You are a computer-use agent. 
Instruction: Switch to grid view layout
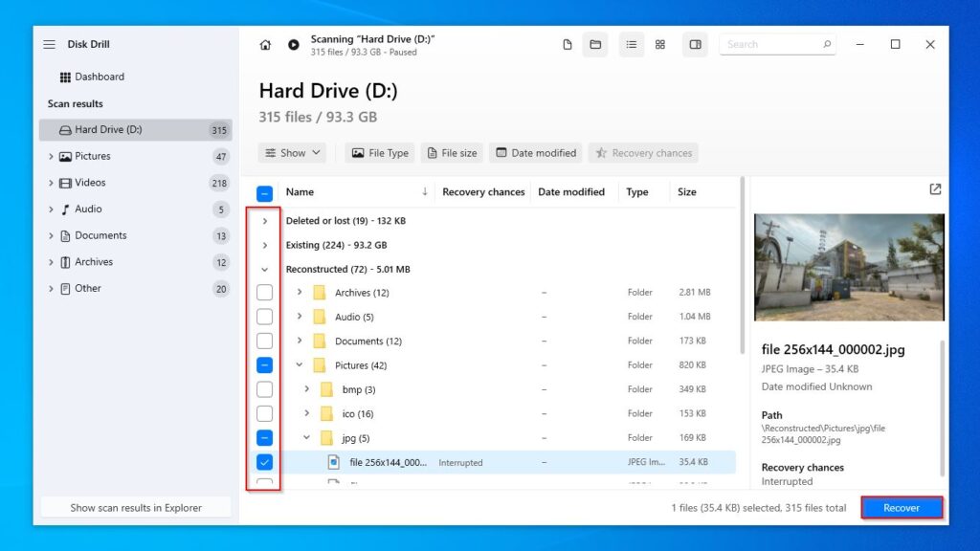pos(660,44)
